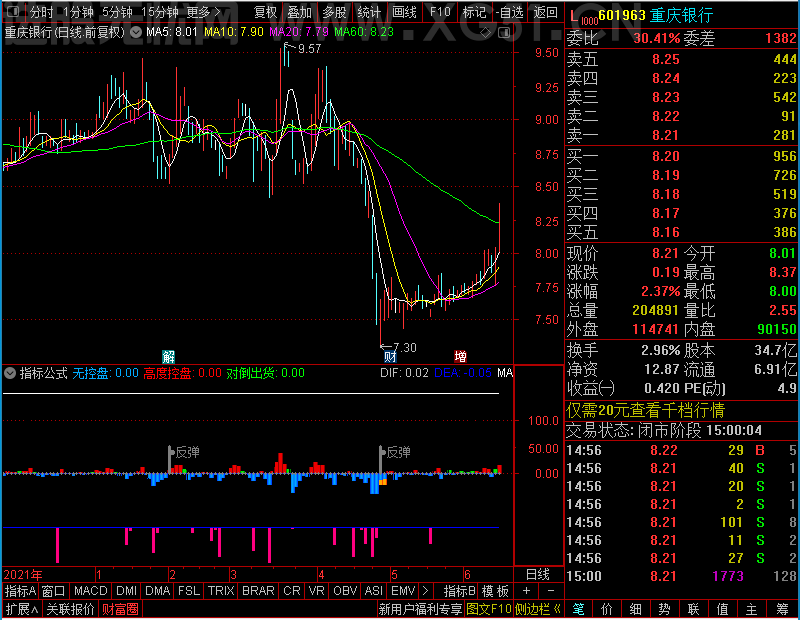Zoom in the chart with the + button
The width and height of the screenshot is (800, 620).
pos(527,591)
